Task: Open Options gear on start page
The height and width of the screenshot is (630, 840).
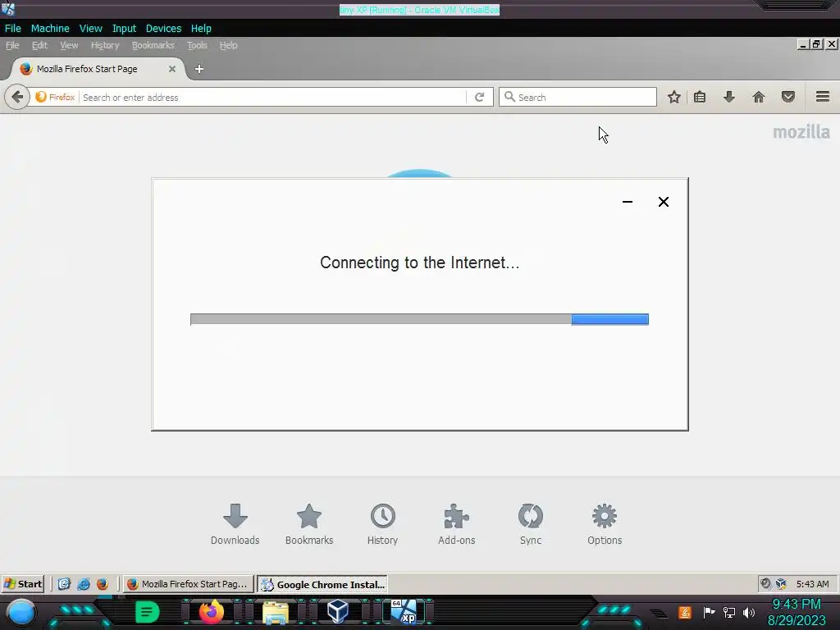Action: pyautogui.click(x=605, y=524)
